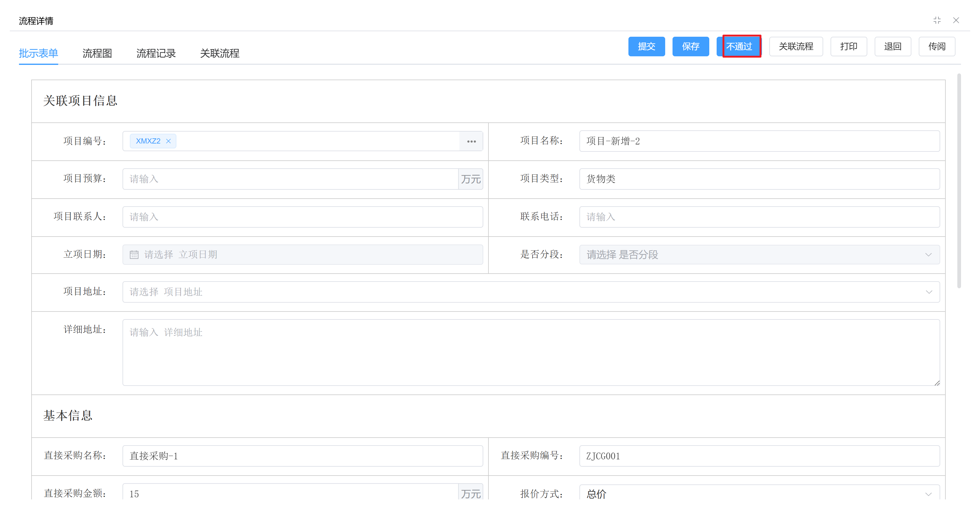Click the 直接采购名称 input field
The image size is (980, 519).
point(303,456)
